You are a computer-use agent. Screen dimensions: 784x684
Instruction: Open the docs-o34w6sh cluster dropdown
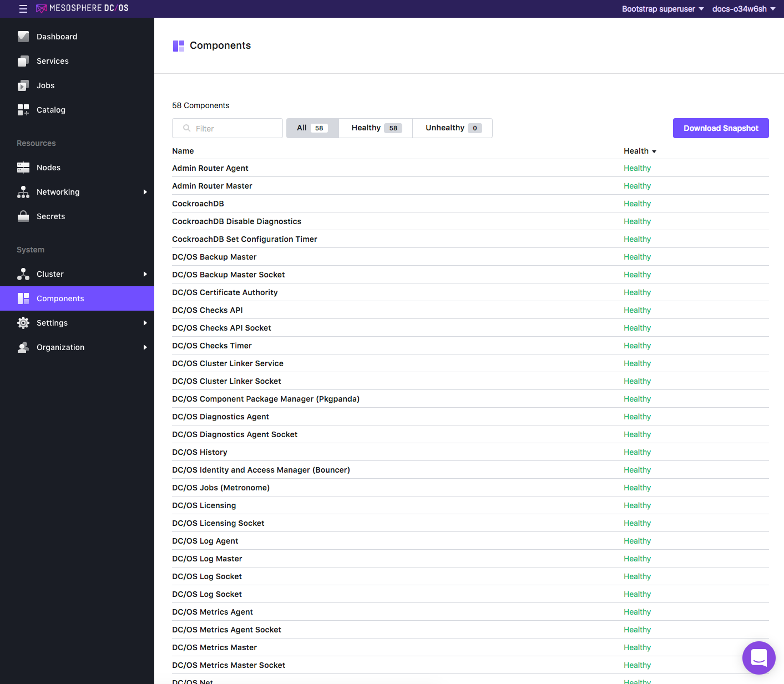click(x=744, y=9)
